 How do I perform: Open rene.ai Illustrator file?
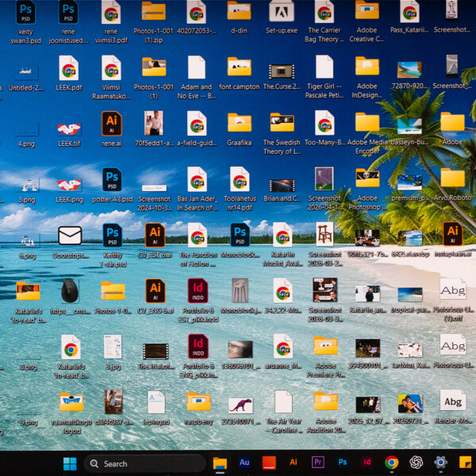coord(111,124)
